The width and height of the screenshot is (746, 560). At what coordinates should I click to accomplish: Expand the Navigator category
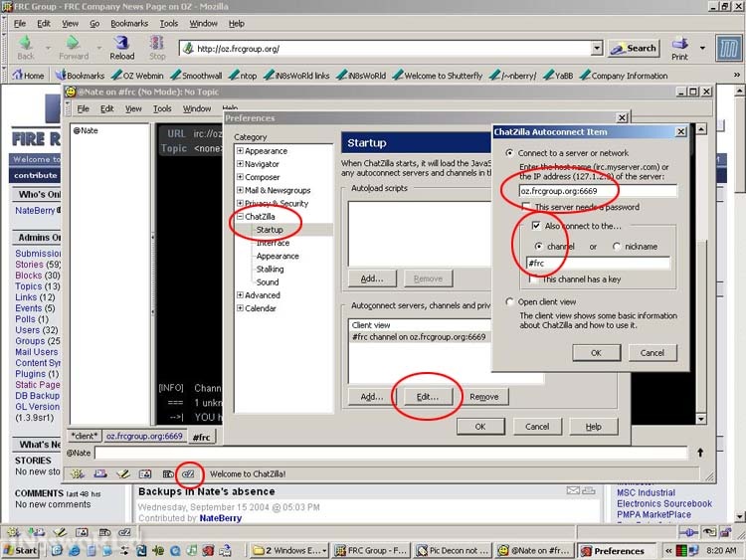click(240, 164)
